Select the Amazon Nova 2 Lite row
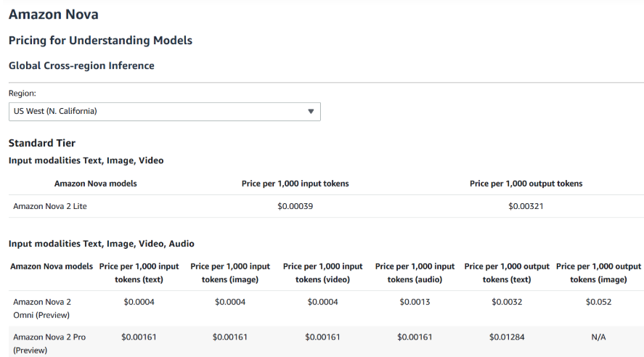This screenshot has height=357, width=644. pyautogui.click(x=51, y=206)
